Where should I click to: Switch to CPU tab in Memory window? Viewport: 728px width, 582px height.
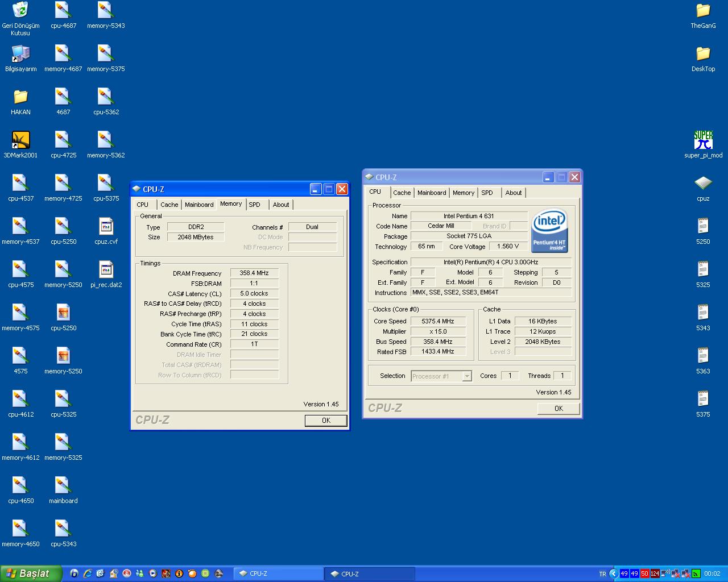point(143,205)
